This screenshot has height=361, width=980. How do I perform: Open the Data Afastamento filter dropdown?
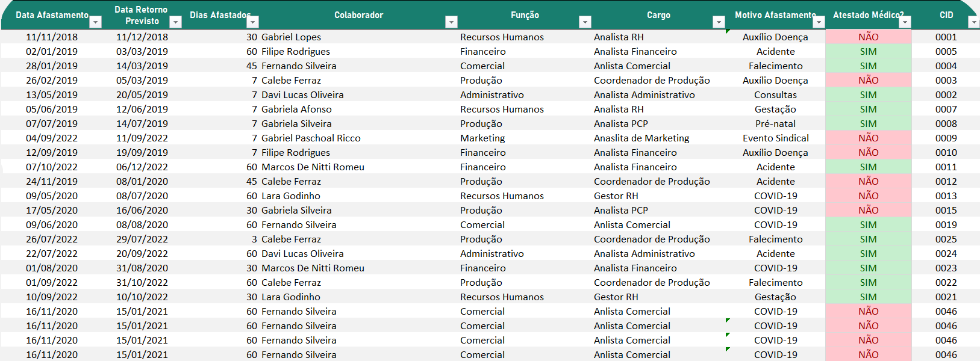(x=95, y=22)
